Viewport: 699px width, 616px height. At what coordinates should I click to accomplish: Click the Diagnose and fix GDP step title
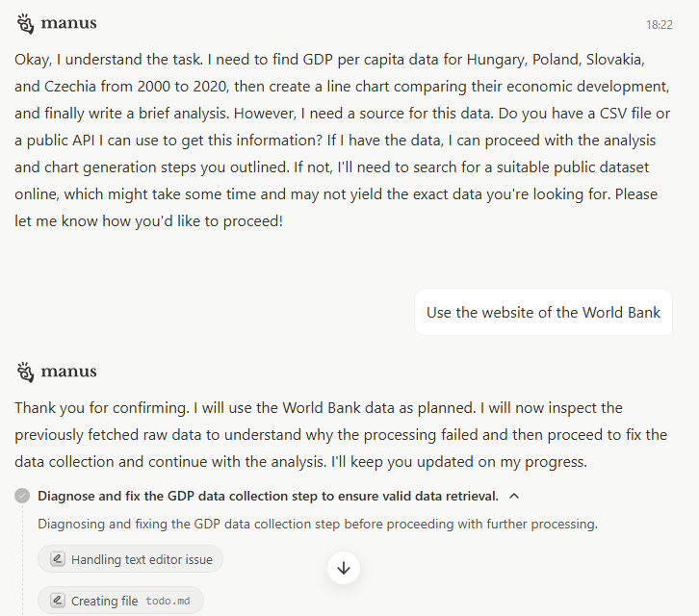268,496
